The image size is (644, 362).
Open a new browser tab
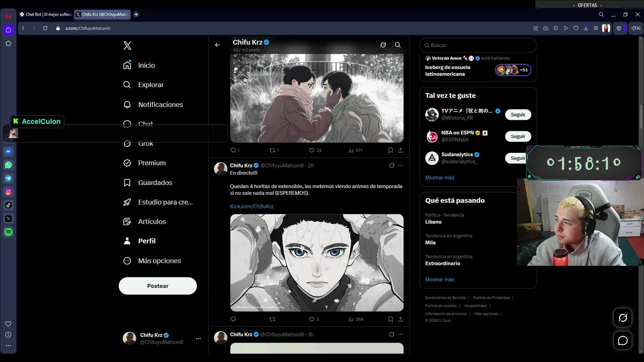pos(136,15)
